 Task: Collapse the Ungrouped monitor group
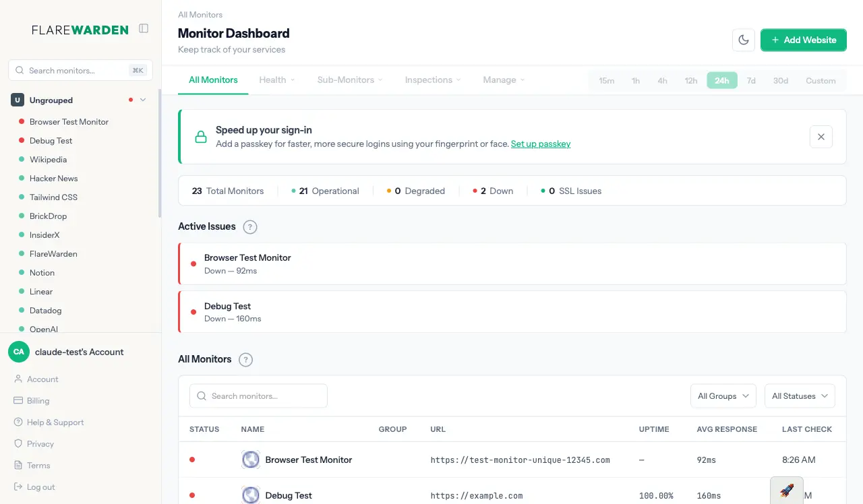tap(143, 100)
